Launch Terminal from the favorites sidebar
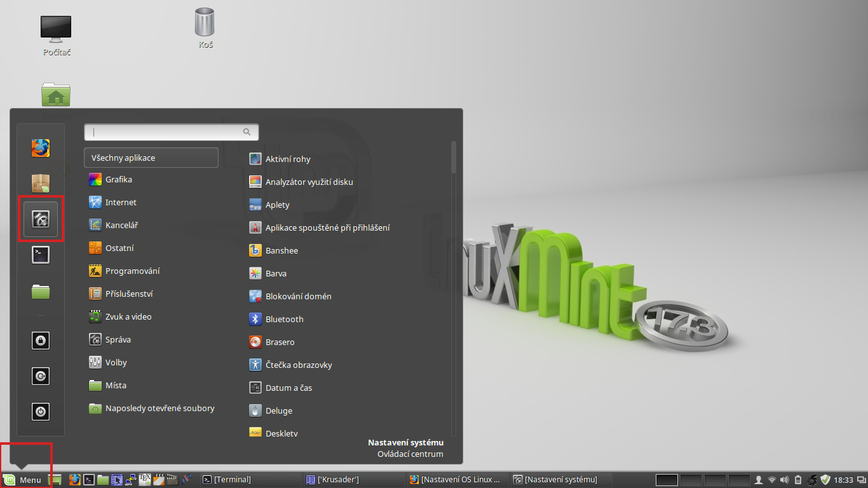 41,255
